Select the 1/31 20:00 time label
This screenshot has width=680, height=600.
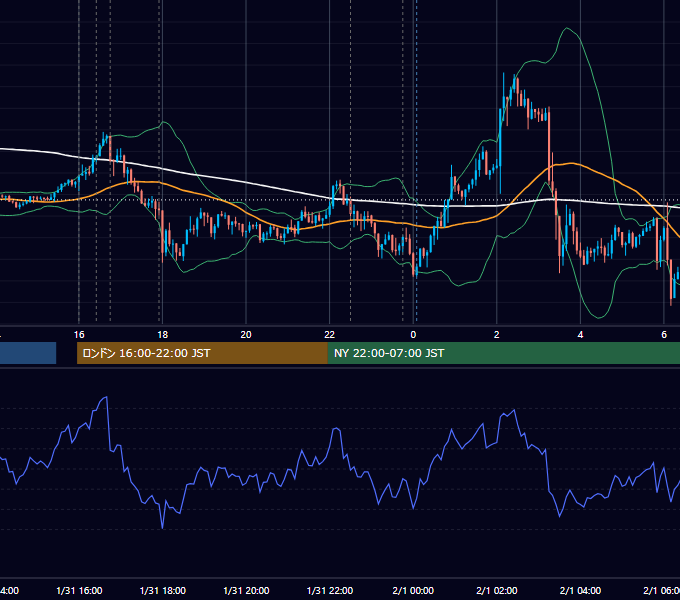click(246, 590)
